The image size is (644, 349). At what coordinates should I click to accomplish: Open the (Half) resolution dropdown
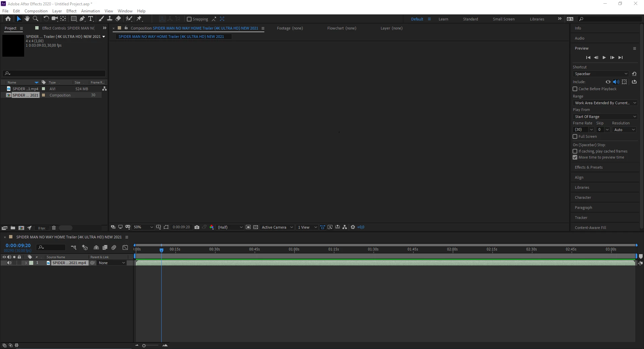(230, 227)
